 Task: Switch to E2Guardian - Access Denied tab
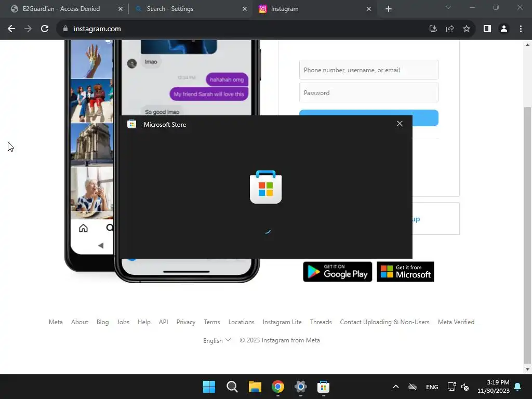(61, 9)
